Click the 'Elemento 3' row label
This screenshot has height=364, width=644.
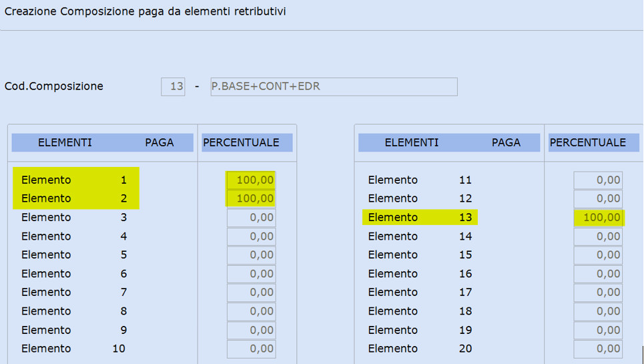[x=74, y=217]
